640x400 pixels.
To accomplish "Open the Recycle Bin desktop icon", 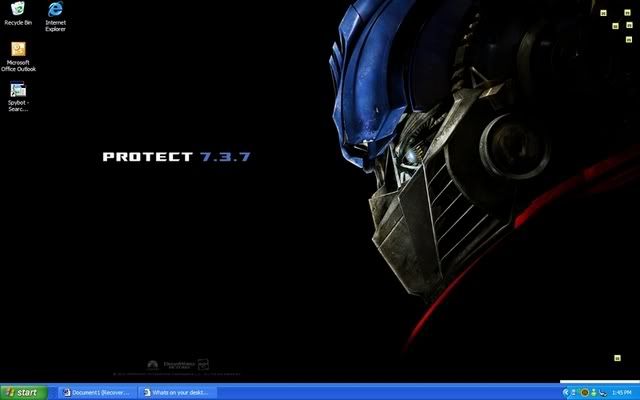I will click(x=18, y=14).
